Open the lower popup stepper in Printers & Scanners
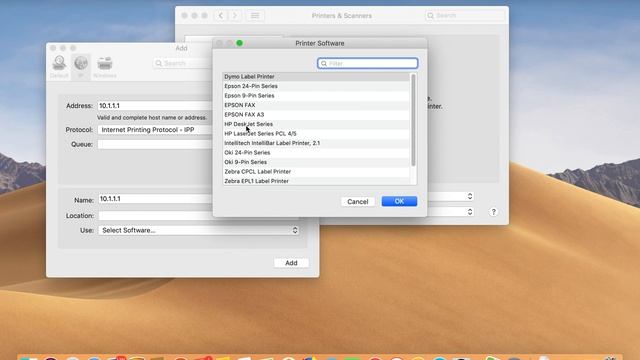Viewport: 640px width, 360px height. pos(470,212)
